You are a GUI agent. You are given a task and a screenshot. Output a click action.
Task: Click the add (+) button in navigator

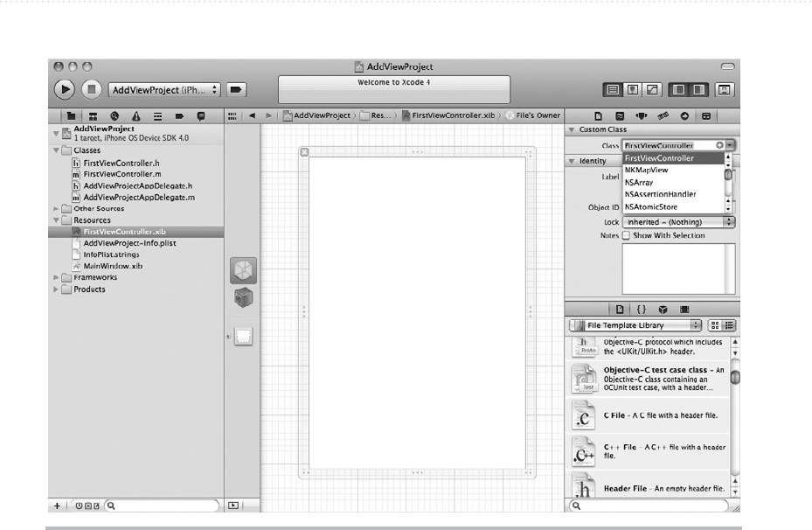point(57,506)
